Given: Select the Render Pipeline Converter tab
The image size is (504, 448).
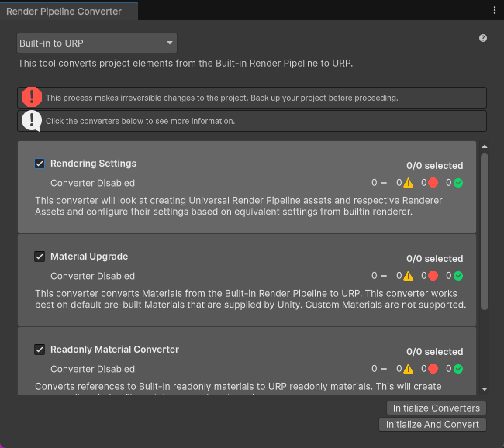Looking at the screenshot, I should pos(64,11).
